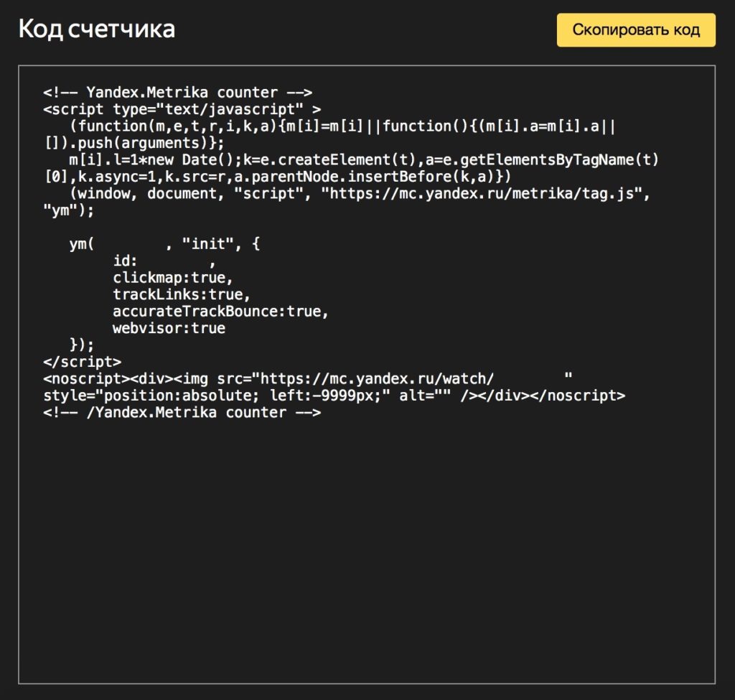
Task: Click the '</script>' closing tag line
Action: tap(82, 362)
